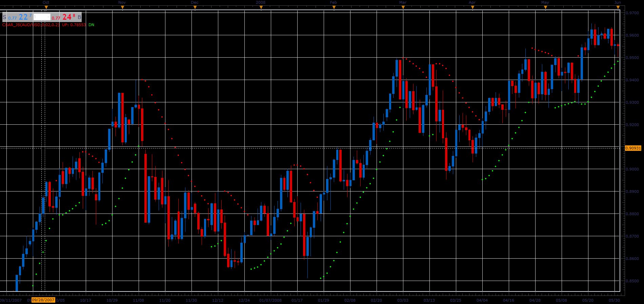
Task: Click the UP: 0.78553 indicator value
Action: tap(74, 25)
